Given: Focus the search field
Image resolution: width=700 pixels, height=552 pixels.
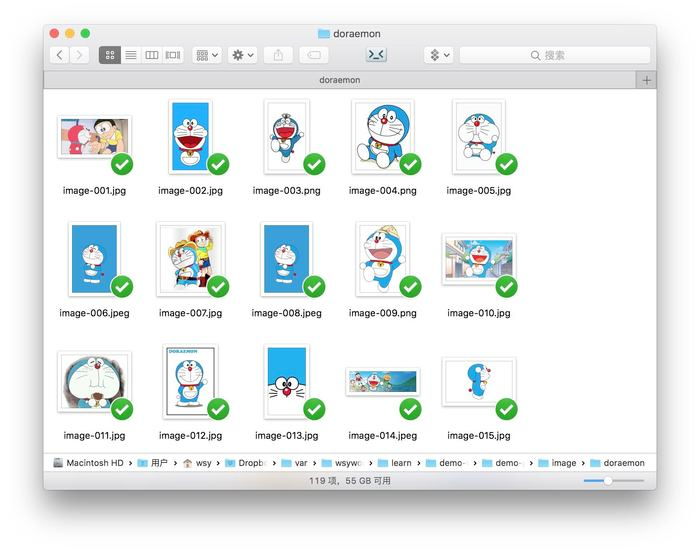Looking at the screenshot, I should [x=555, y=55].
